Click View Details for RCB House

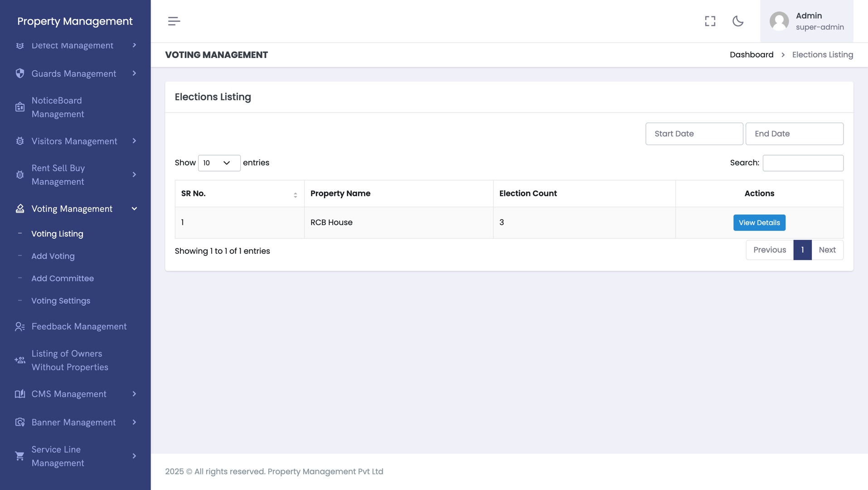pos(759,223)
